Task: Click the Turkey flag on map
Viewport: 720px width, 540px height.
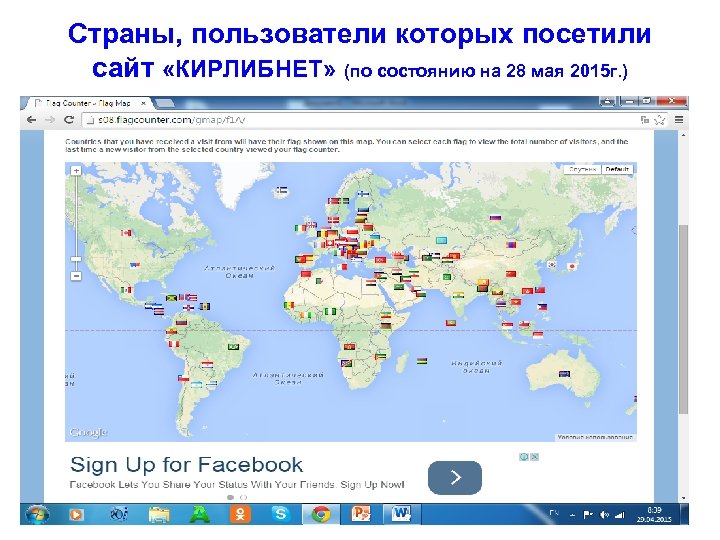Action: pyautogui.click(x=381, y=260)
